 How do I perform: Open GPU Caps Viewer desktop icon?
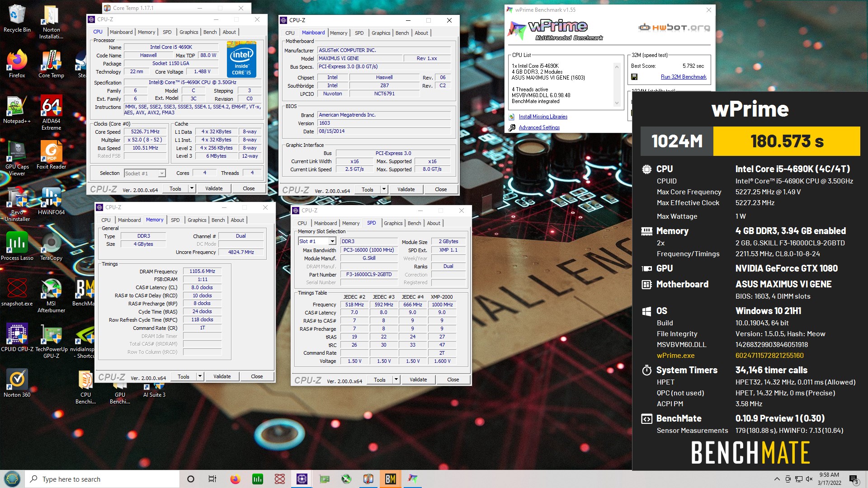pyautogui.click(x=17, y=159)
